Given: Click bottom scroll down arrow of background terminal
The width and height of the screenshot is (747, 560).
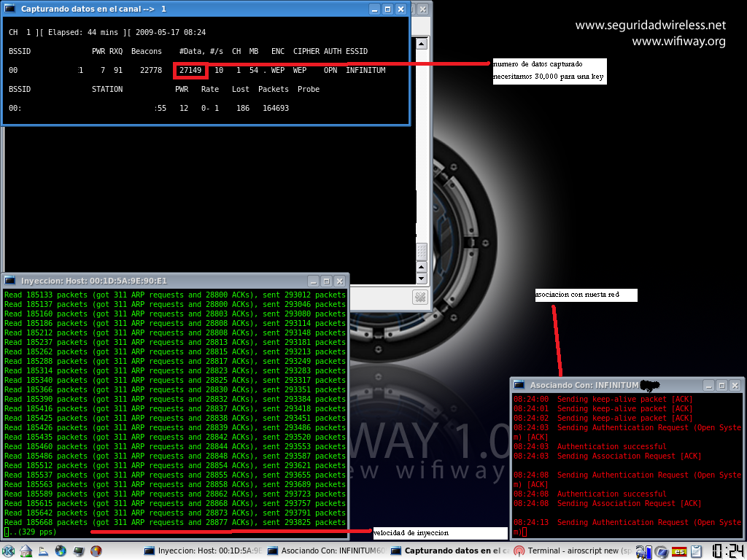Looking at the screenshot, I should click(421, 278).
